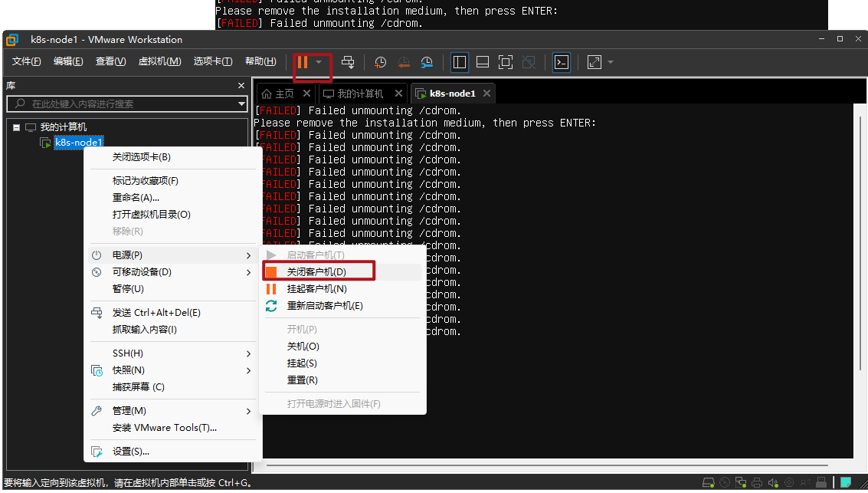Image resolution: width=868 pixels, height=493 pixels.
Task: Open the 查看(V) menu
Action: pyautogui.click(x=111, y=61)
